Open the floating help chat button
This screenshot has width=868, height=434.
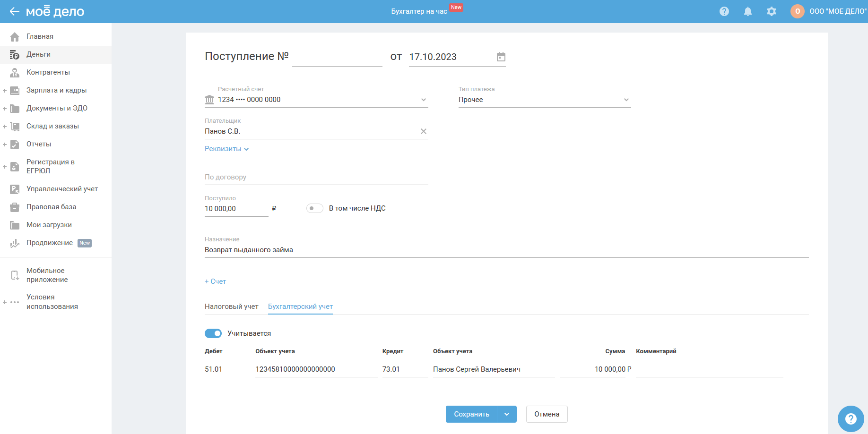[x=850, y=418]
